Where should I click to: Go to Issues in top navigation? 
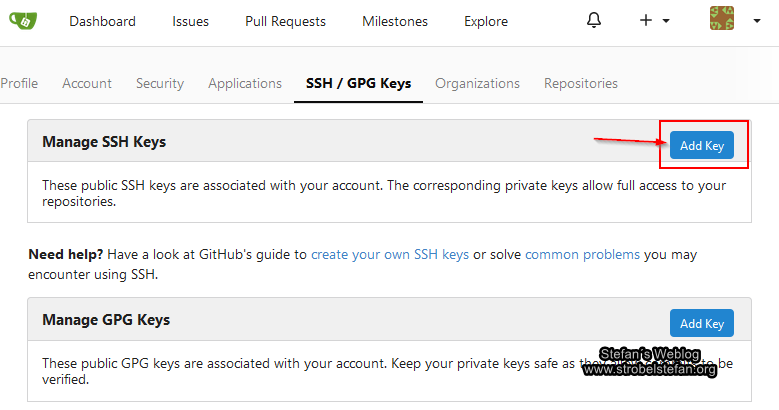190,21
